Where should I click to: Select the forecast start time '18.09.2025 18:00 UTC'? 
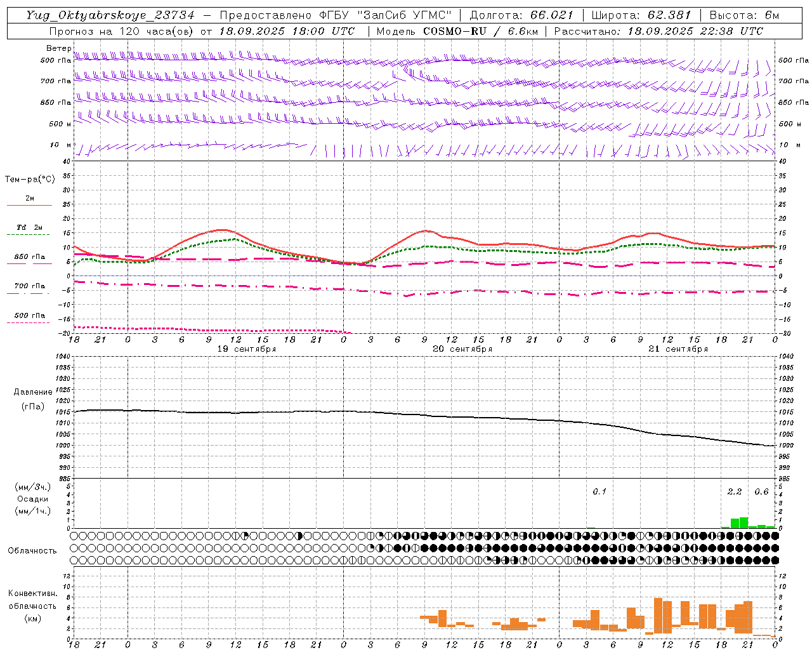(287, 31)
